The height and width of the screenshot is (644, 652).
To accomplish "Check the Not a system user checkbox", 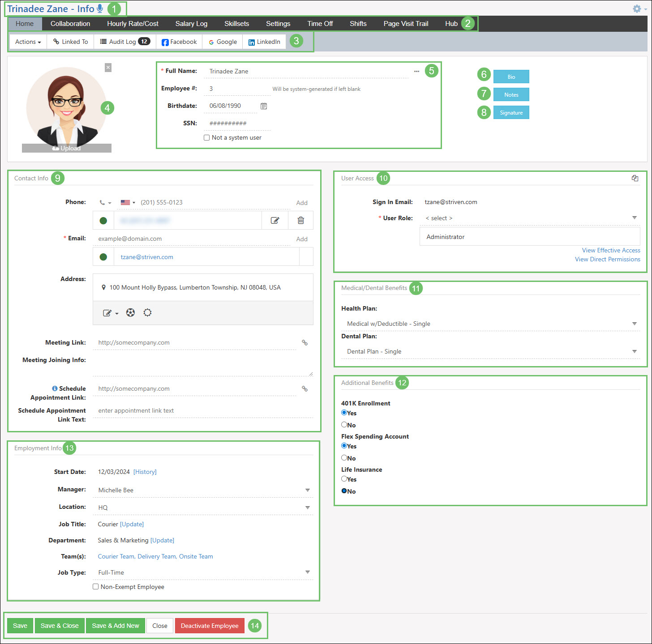I will point(207,138).
